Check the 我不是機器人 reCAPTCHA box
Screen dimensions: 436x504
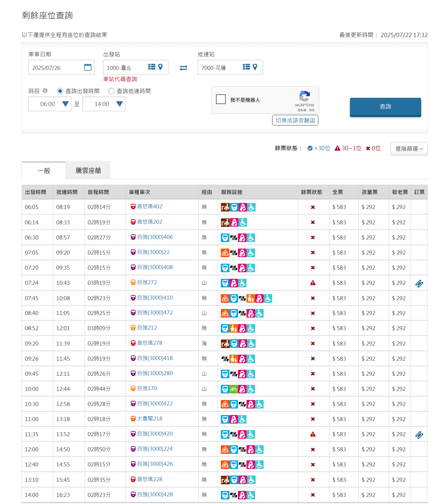[221, 99]
